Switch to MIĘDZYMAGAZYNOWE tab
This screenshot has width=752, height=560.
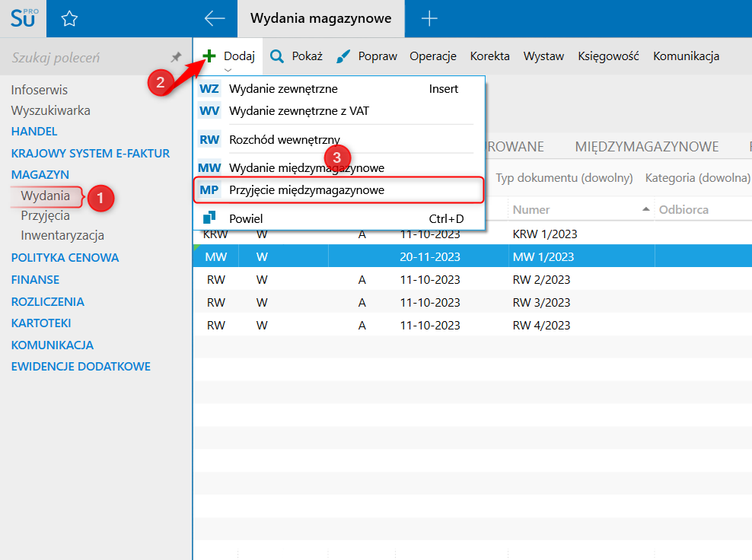pos(646,146)
